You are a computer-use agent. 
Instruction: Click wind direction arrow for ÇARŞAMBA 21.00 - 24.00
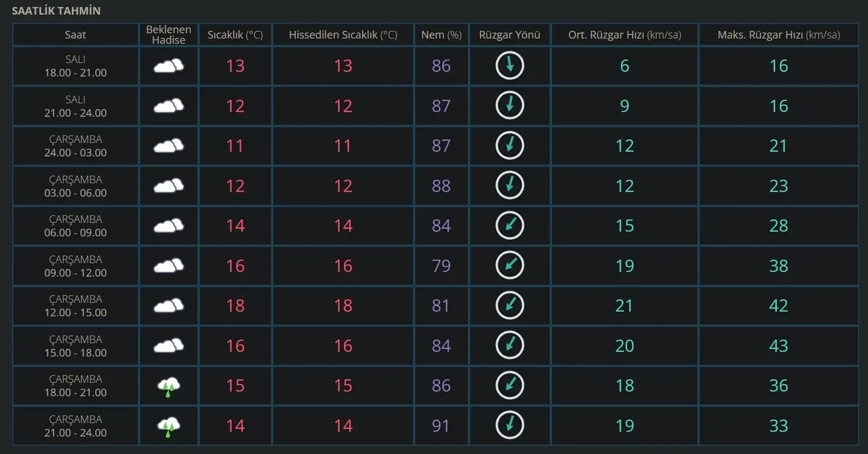[x=509, y=426]
